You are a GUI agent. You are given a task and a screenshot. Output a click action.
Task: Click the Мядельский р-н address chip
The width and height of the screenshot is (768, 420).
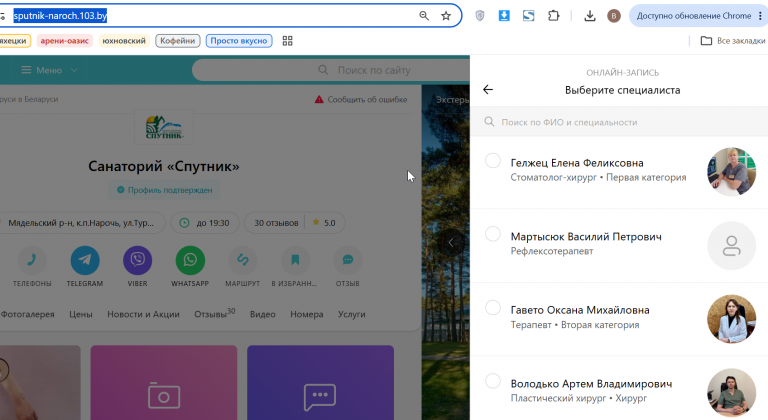[81, 223]
